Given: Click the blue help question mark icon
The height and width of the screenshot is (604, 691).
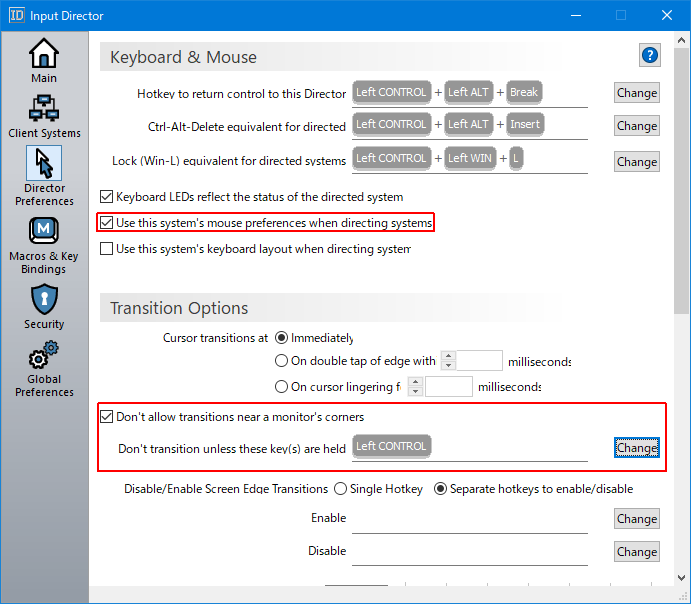Looking at the screenshot, I should (x=650, y=56).
